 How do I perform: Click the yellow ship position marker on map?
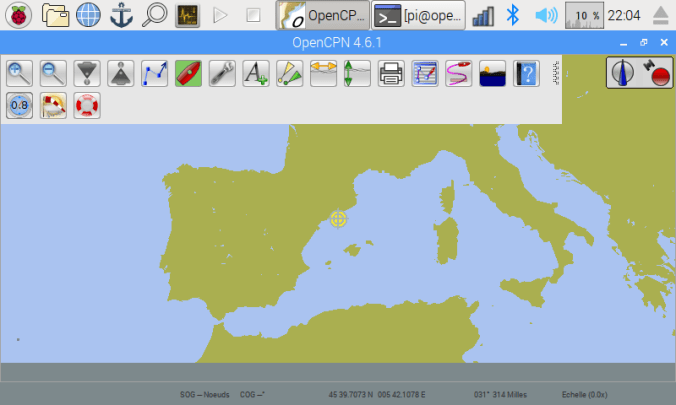pyautogui.click(x=339, y=218)
